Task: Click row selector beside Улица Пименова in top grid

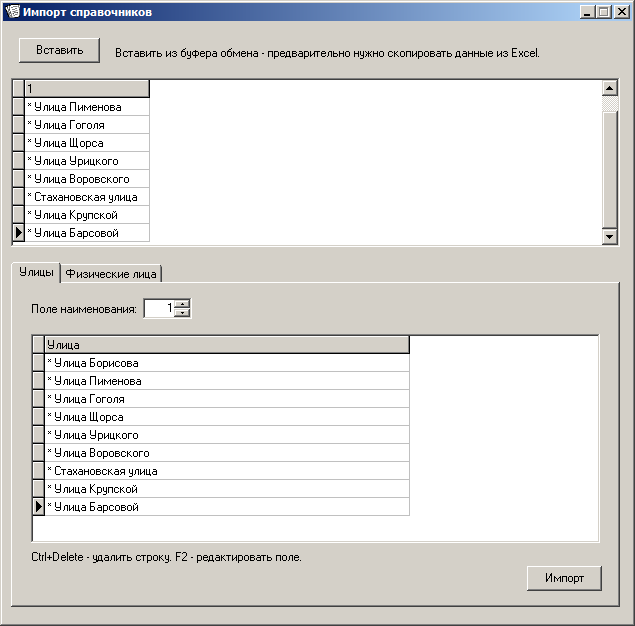Action: click(x=17, y=107)
